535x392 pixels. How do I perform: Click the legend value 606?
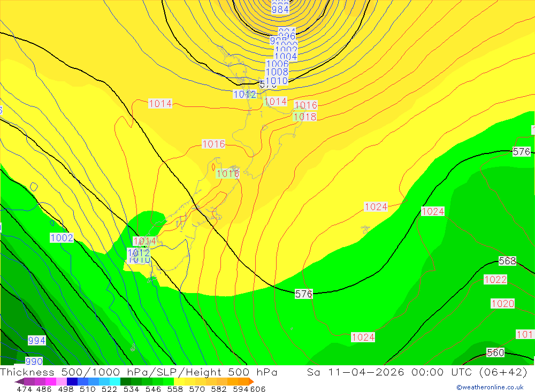tap(258, 389)
